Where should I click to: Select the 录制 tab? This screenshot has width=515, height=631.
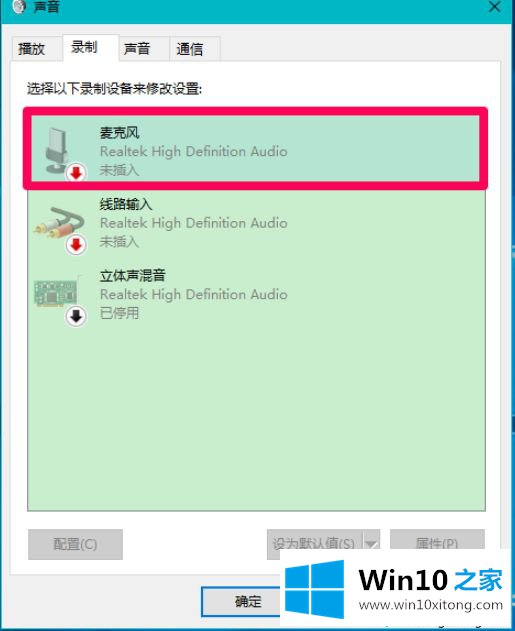click(x=84, y=47)
